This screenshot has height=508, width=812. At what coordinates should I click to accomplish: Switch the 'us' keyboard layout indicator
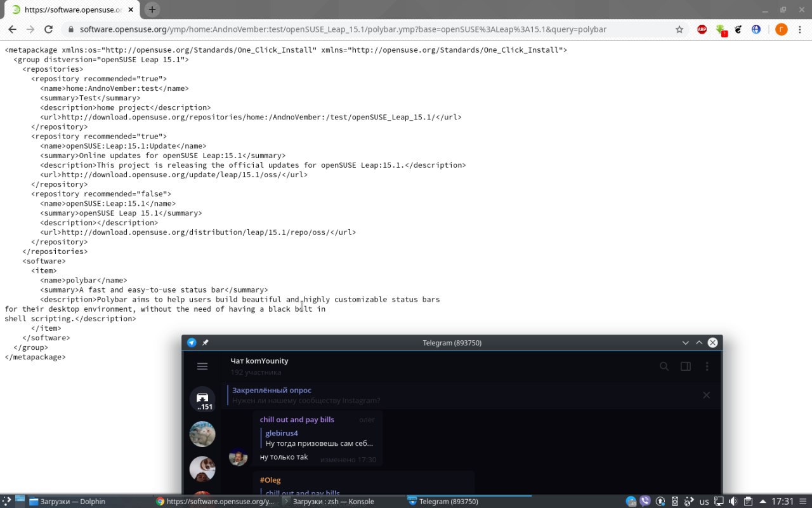coord(704,501)
